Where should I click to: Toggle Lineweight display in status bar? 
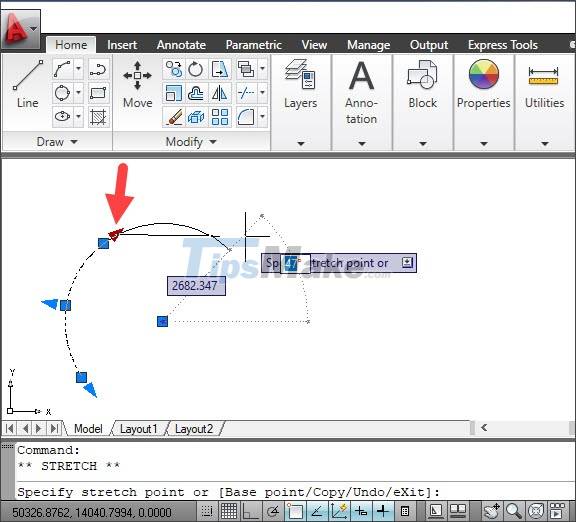coord(383,511)
